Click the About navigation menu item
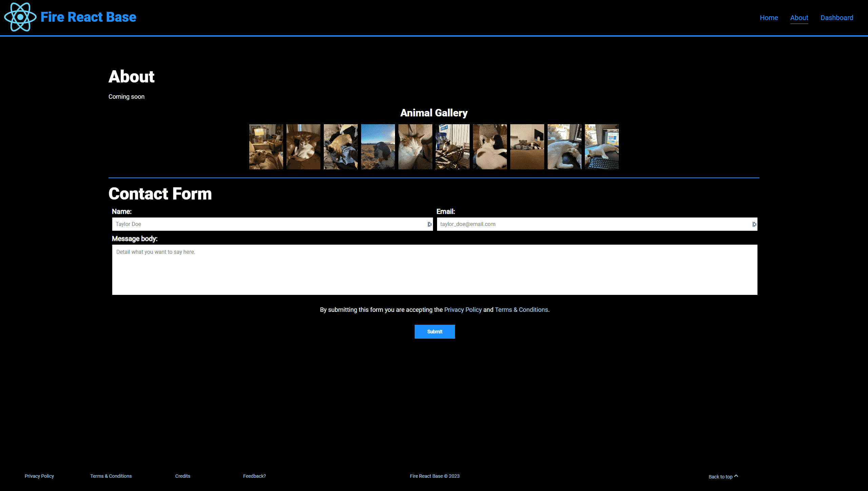The height and width of the screenshot is (491, 868). pyautogui.click(x=799, y=17)
